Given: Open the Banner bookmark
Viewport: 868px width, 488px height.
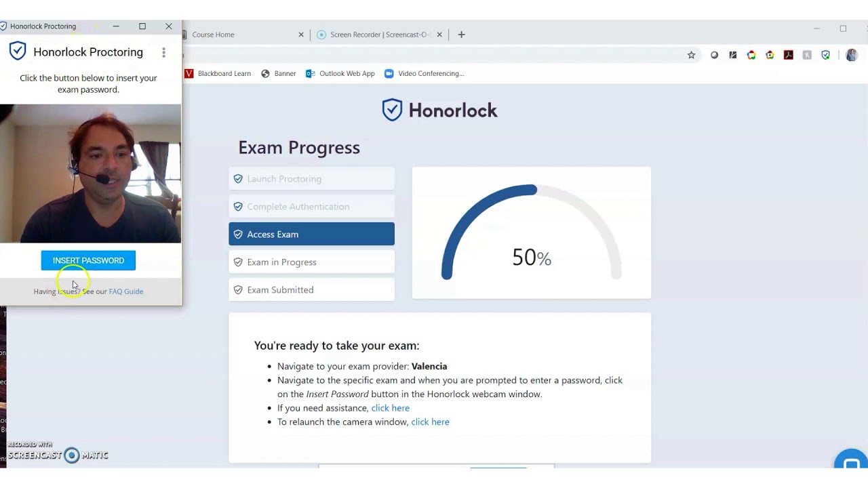Looking at the screenshot, I should 279,73.
